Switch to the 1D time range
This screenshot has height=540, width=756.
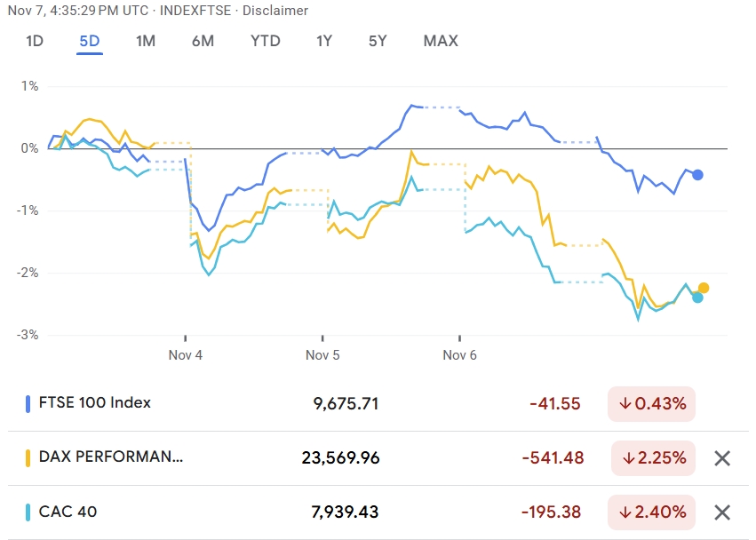(x=35, y=41)
